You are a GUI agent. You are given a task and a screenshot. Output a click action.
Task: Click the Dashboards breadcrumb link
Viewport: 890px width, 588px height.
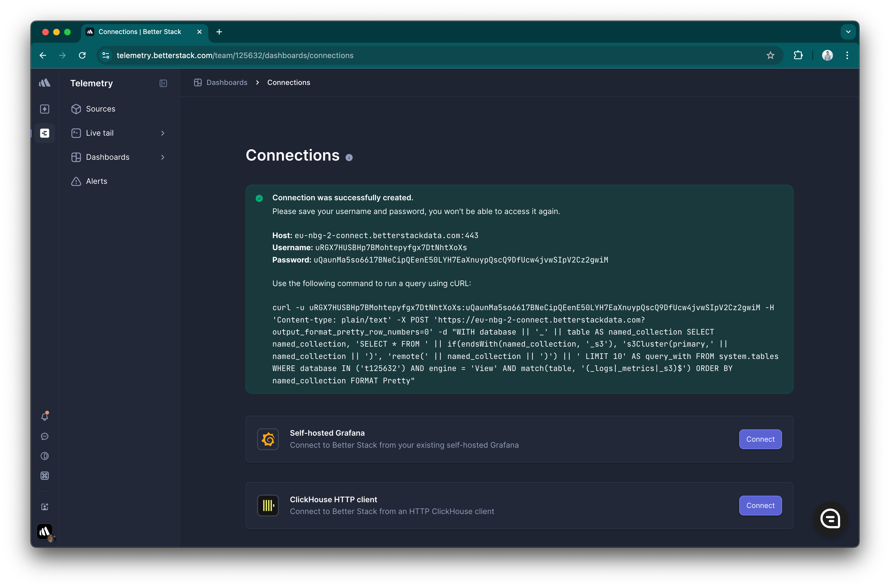pos(227,82)
